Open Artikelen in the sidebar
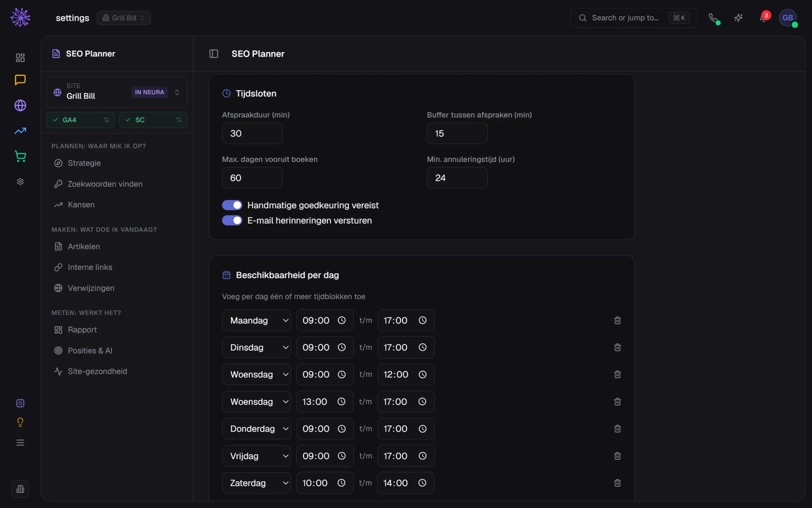This screenshot has height=508, width=812. (x=84, y=246)
